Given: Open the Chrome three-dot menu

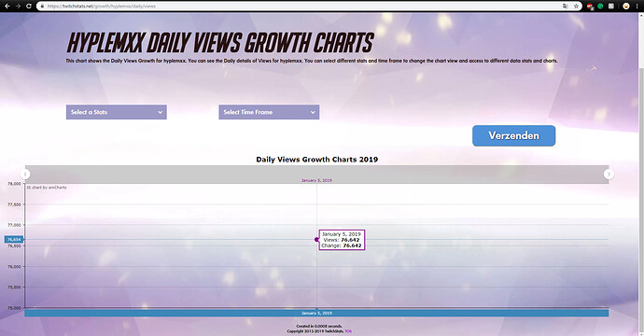Looking at the screenshot, I should click(637, 7).
